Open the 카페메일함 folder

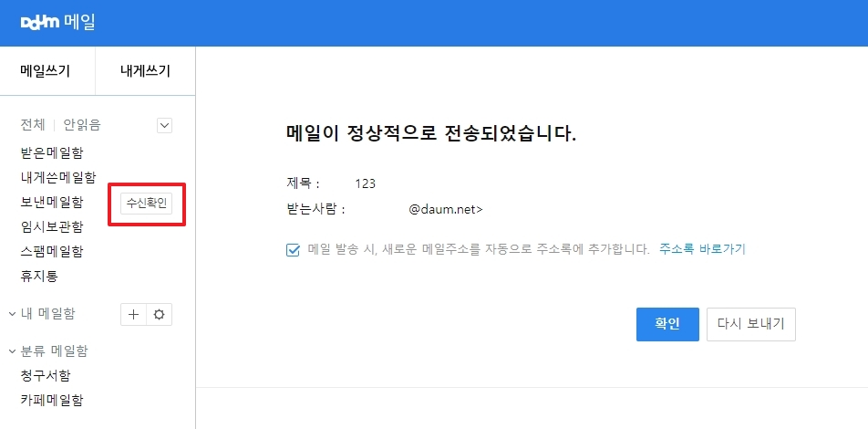[x=52, y=400]
